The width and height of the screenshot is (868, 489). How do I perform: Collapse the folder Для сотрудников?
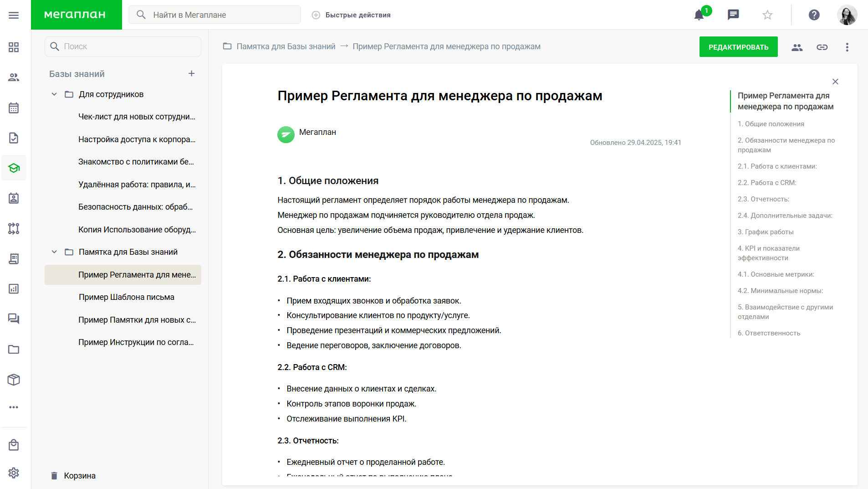pyautogui.click(x=54, y=94)
